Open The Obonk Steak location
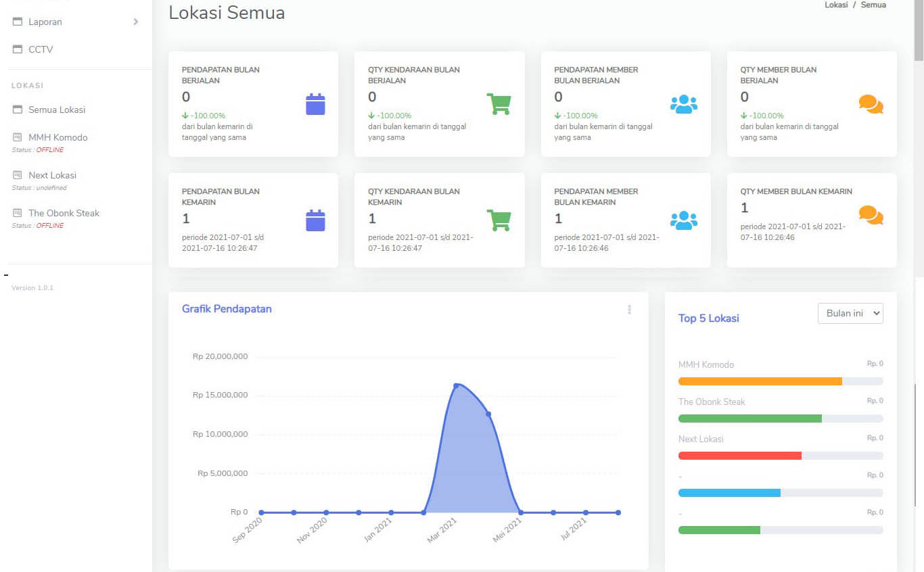The image size is (924, 572). tap(64, 213)
